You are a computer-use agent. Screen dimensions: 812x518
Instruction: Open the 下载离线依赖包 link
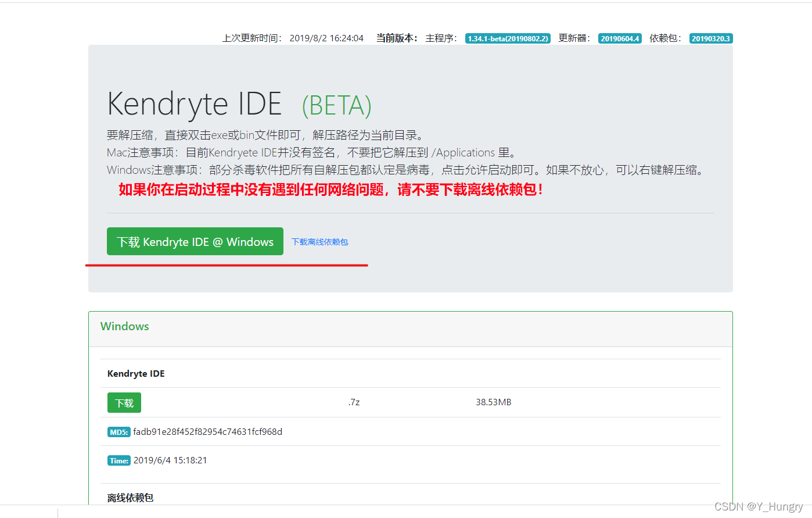(x=319, y=242)
